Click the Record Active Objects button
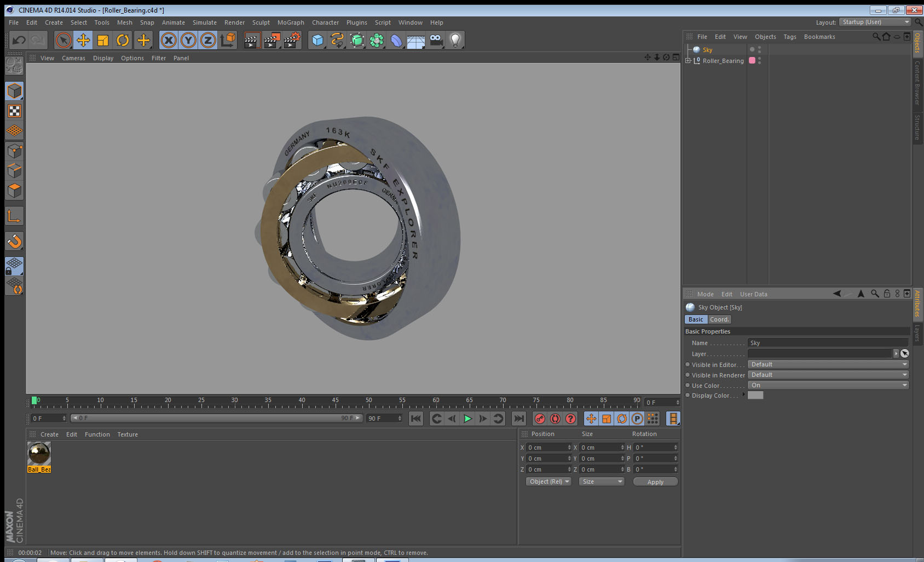 (540, 418)
